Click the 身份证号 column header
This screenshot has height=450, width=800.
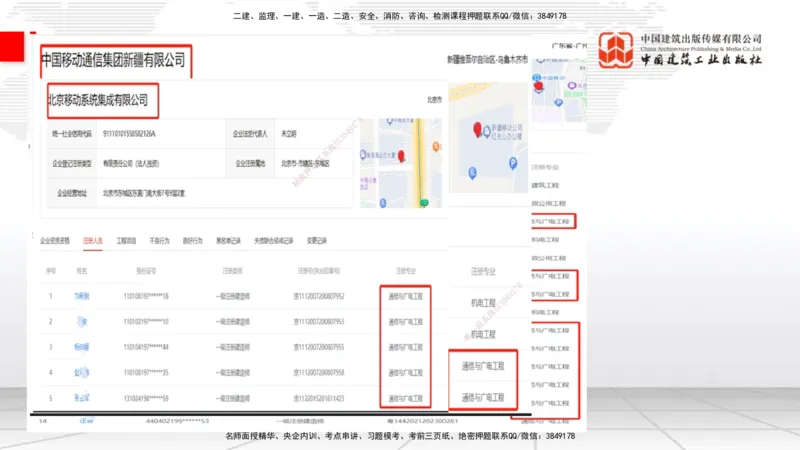146,271
